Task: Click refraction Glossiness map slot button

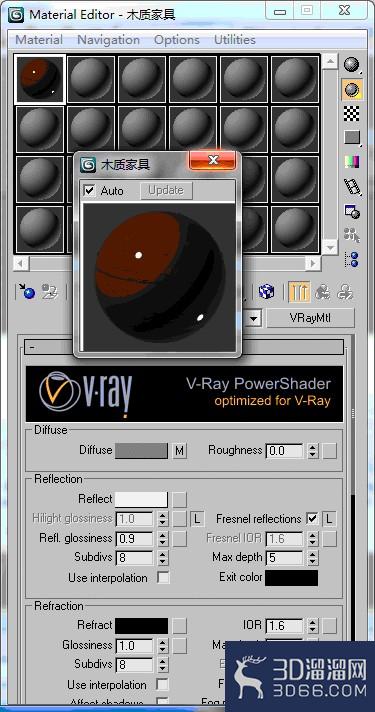Action: 180,645
